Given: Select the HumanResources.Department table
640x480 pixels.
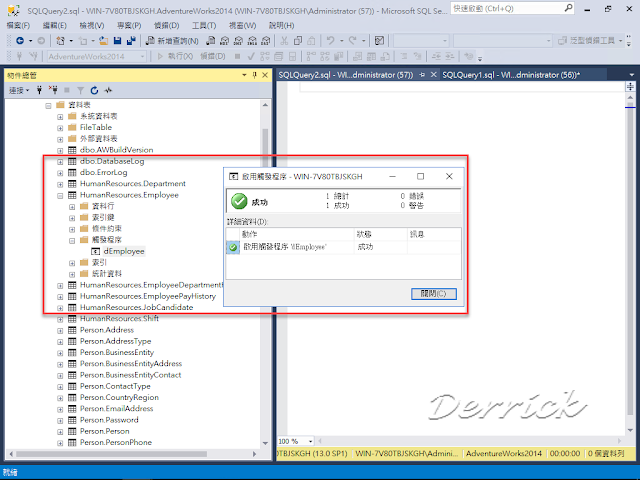Looking at the screenshot, I should point(133,184).
